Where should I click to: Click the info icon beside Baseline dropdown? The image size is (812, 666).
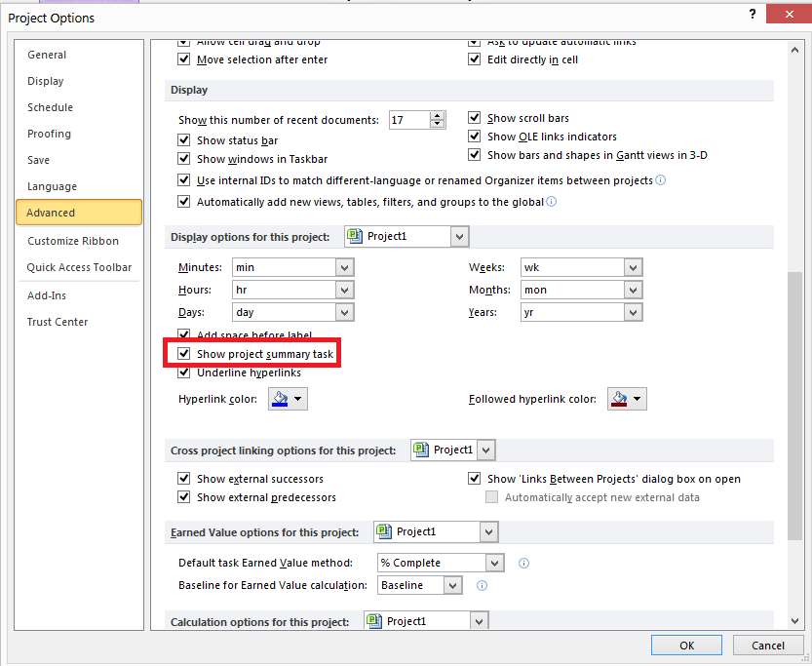[481, 585]
